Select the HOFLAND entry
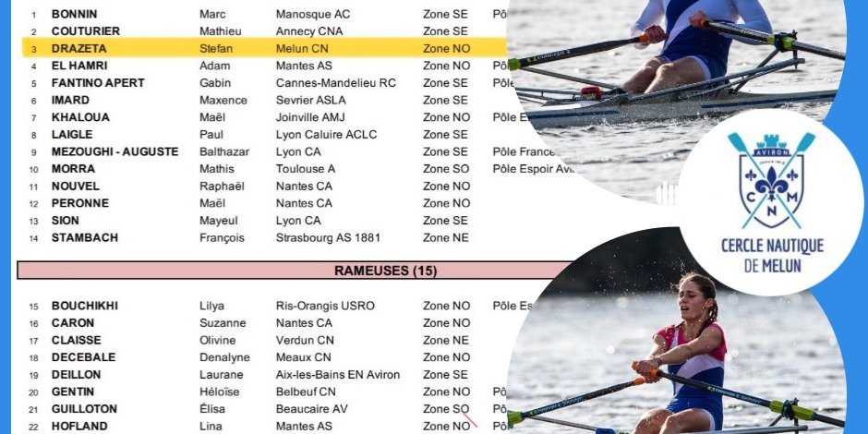The image size is (868, 434). (x=79, y=426)
